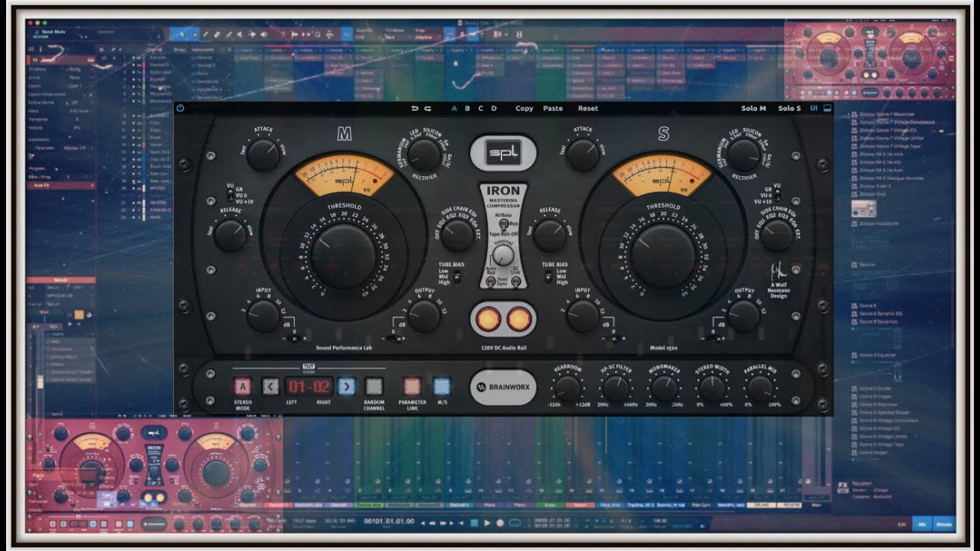This screenshot has width=980, height=551.
Task: Click the Stereo Width knob
Action: 713,388
